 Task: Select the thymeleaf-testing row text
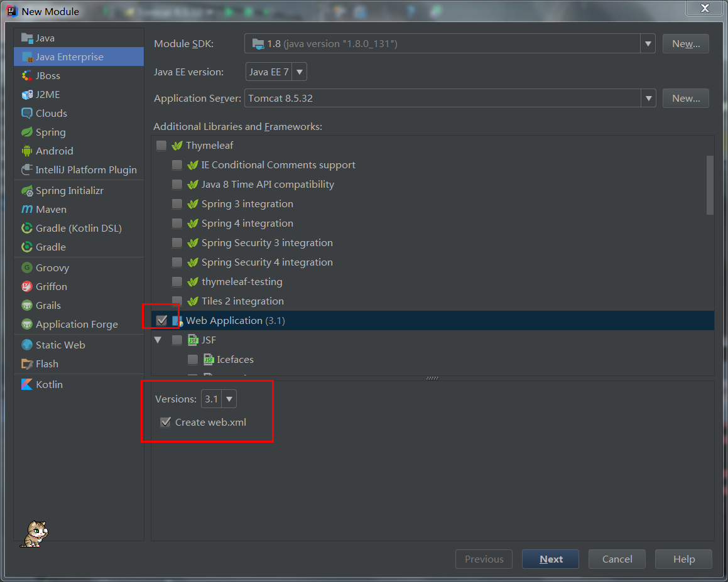(242, 282)
